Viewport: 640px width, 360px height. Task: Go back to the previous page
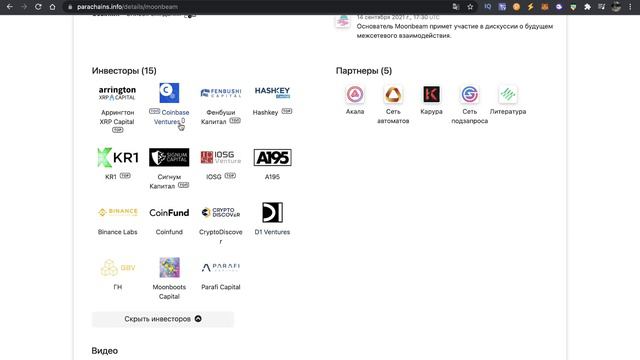[x=10, y=7]
